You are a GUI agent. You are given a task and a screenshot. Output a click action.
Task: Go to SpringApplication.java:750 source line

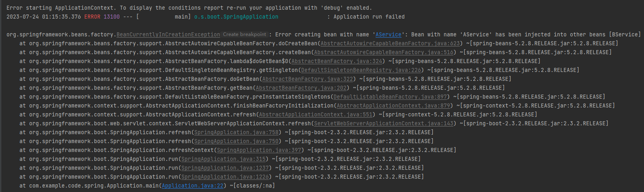[236, 141]
